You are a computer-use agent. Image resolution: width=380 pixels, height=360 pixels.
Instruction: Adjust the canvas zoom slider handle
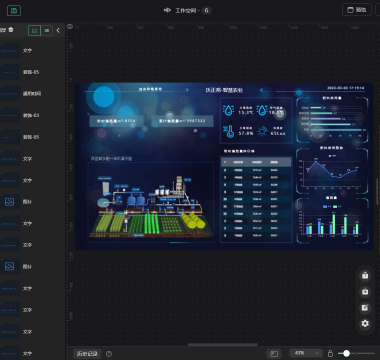(346, 353)
